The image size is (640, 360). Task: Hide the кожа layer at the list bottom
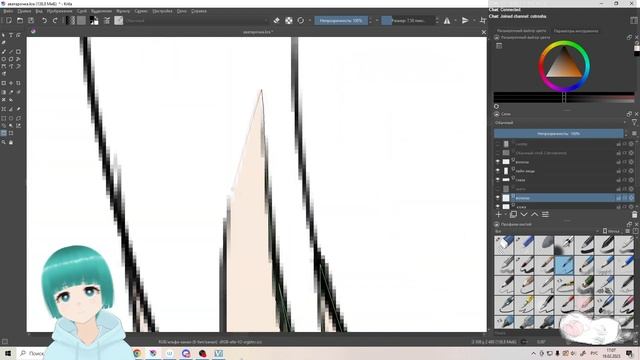coord(498,207)
